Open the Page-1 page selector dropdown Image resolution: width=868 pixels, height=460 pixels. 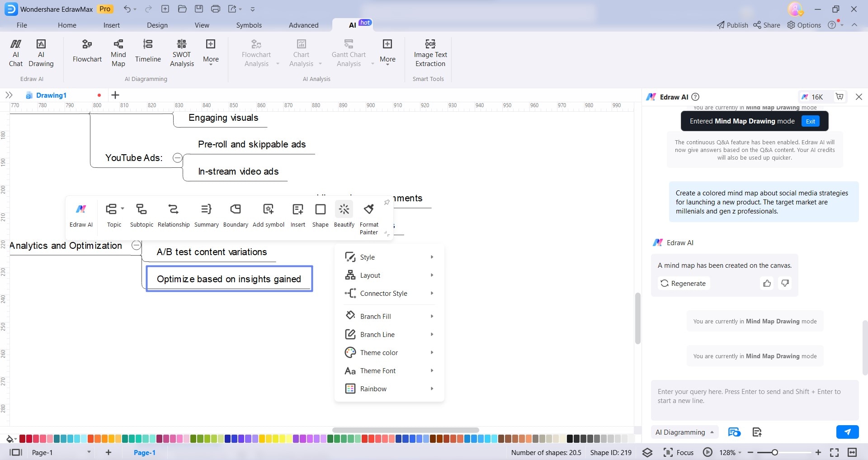pyautogui.click(x=61, y=452)
